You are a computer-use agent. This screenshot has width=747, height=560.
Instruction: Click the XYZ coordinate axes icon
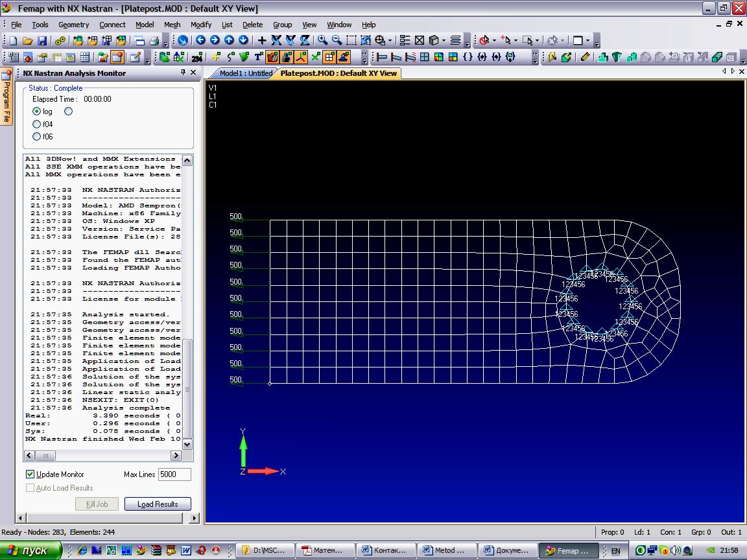(301, 58)
